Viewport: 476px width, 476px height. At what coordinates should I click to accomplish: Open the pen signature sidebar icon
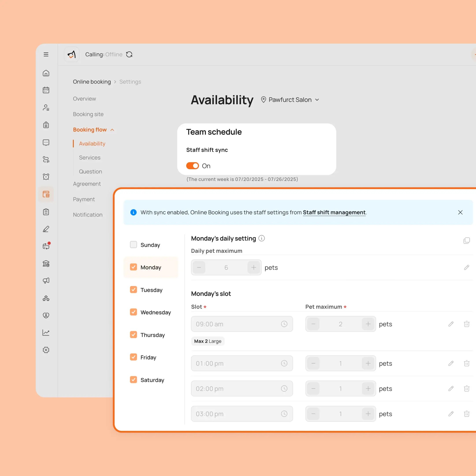point(46,229)
